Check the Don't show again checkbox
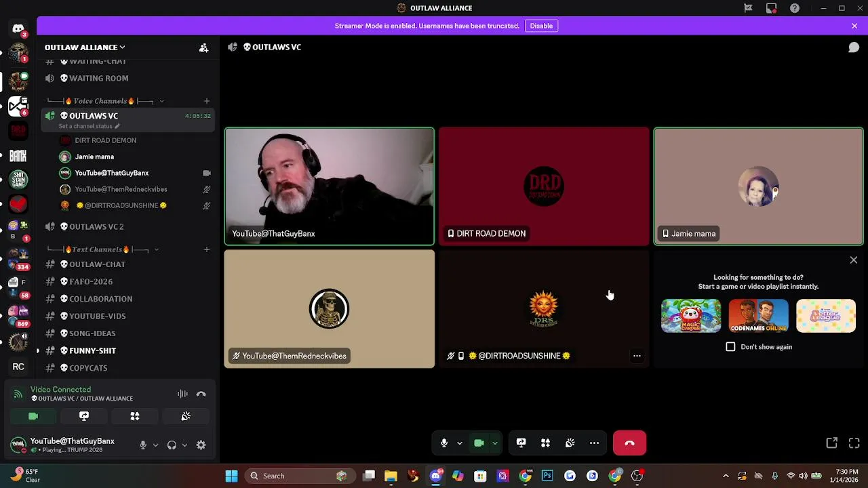This screenshot has width=868, height=488. pos(730,347)
